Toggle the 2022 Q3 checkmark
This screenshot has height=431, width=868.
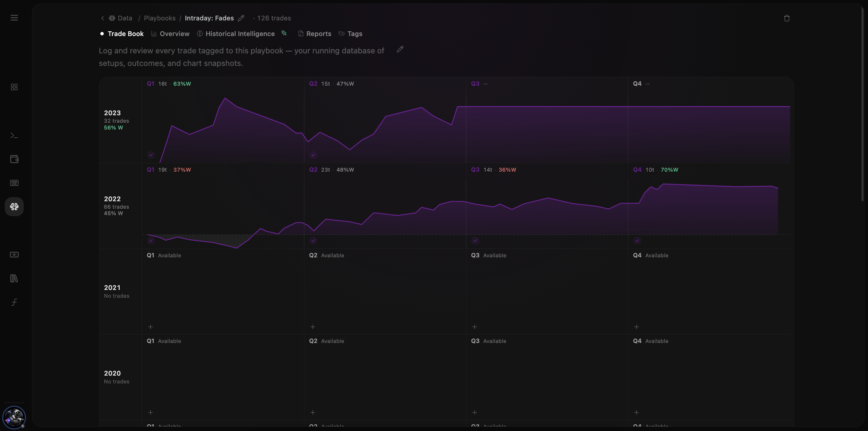click(x=475, y=241)
